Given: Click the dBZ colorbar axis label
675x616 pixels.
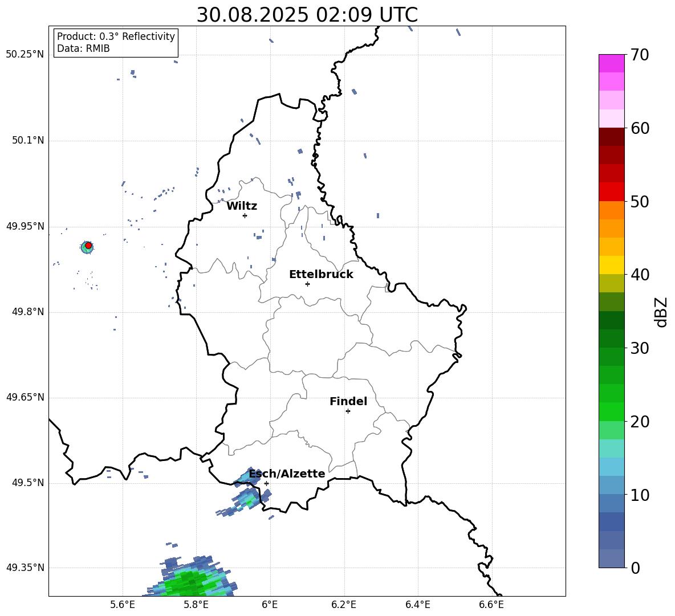Looking at the screenshot, I should point(661,312).
